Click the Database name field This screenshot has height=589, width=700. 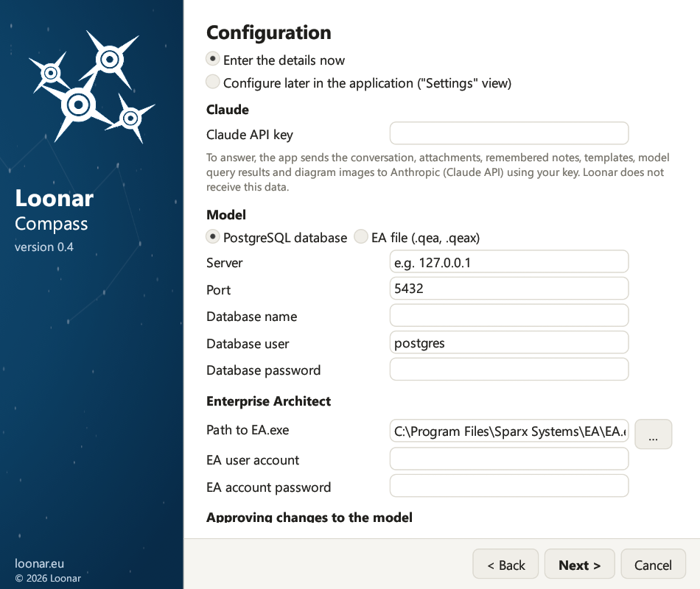[x=509, y=315]
